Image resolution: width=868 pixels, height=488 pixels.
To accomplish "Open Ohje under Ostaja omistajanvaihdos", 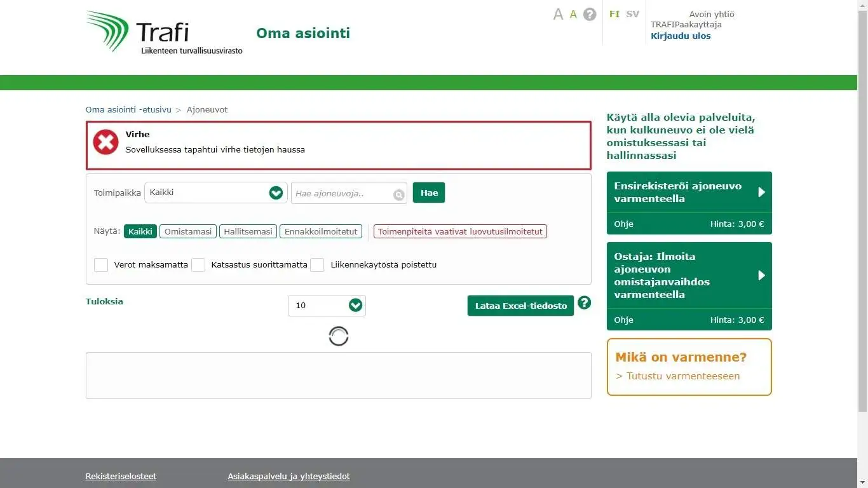I will pyautogui.click(x=624, y=320).
